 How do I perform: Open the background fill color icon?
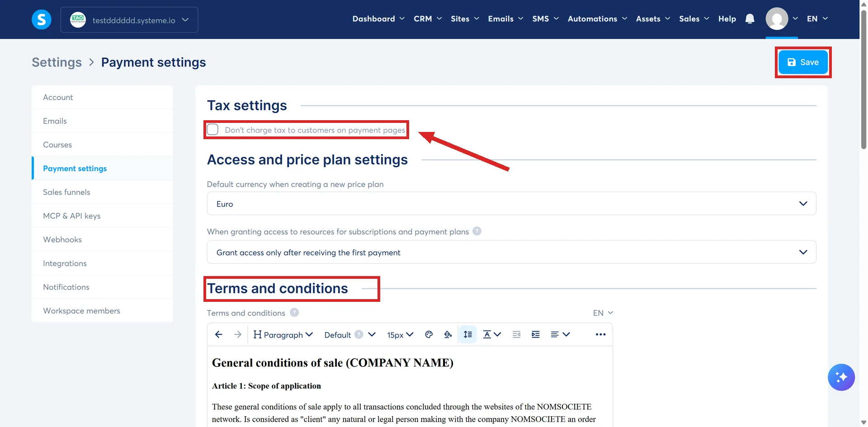[448, 334]
